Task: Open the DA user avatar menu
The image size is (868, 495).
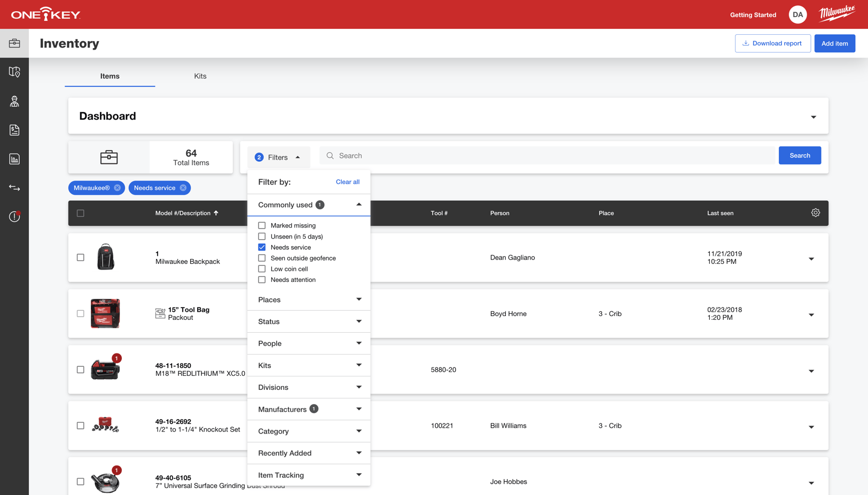Action: [797, 14]
